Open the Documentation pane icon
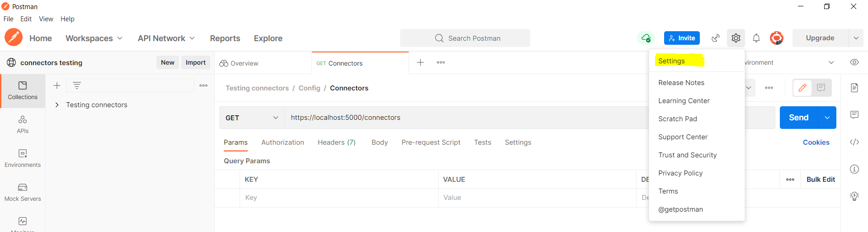Viewport: 868px width, 232px height. [854, 88]
